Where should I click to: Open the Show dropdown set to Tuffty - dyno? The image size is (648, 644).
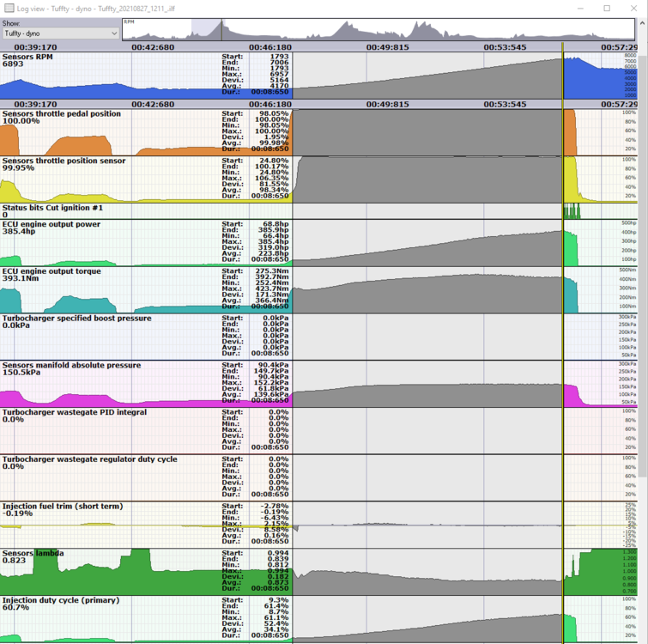(x=61, y=33)
